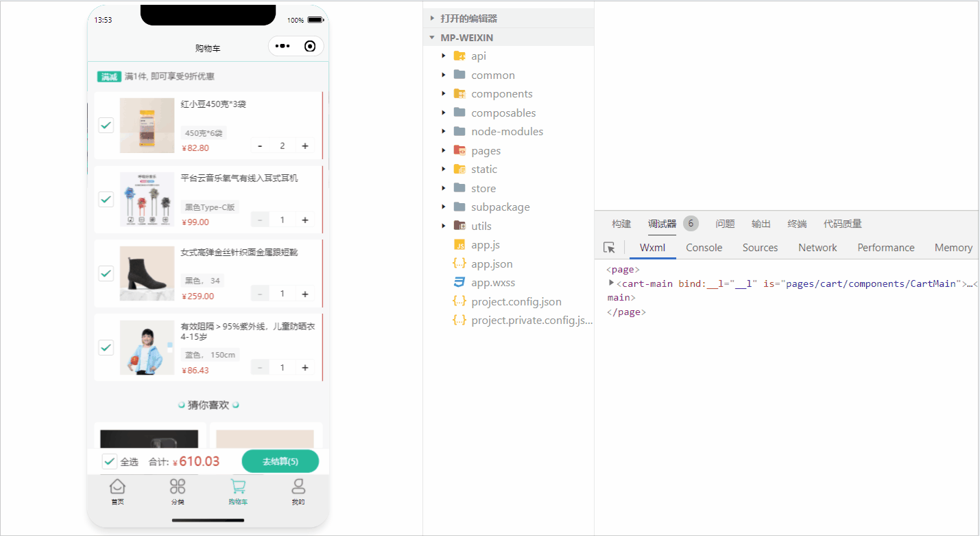
Task: Expand the common folder arrow
Action: tap(444, 75)
